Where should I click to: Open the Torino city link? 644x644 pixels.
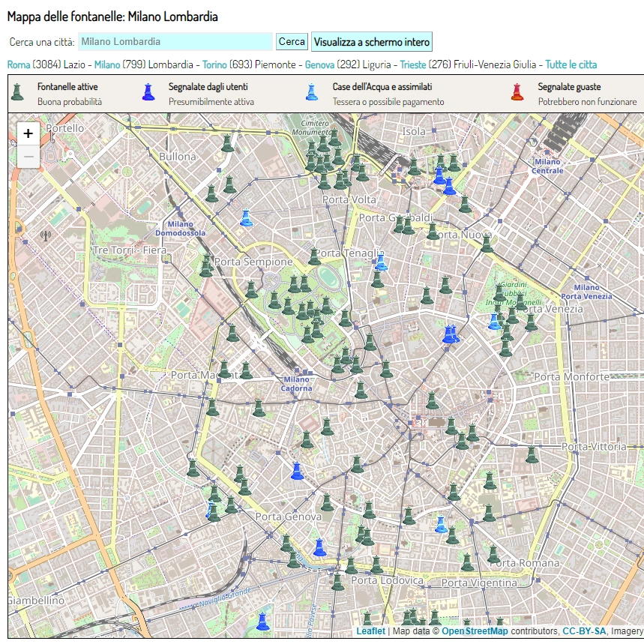214,64
